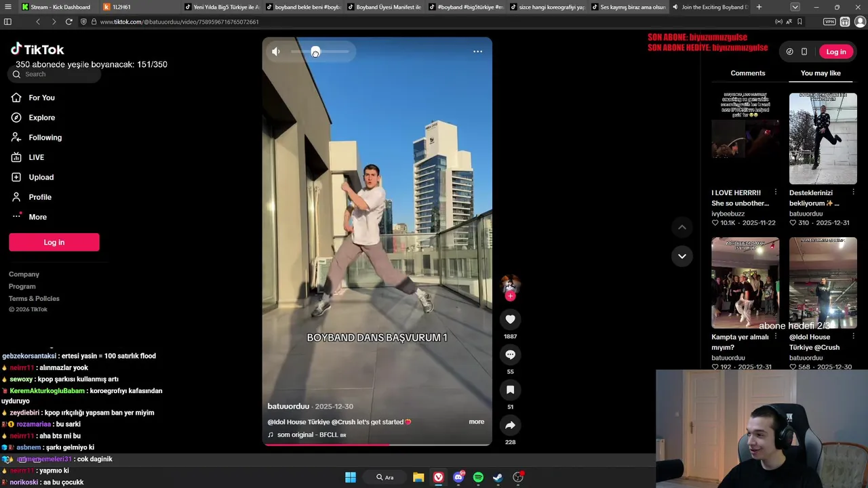Open options for 'Kampta yer almalı mıyım?' card
Image resolution: width=868 pixels, height=488 pixels.
coord(776,337)
